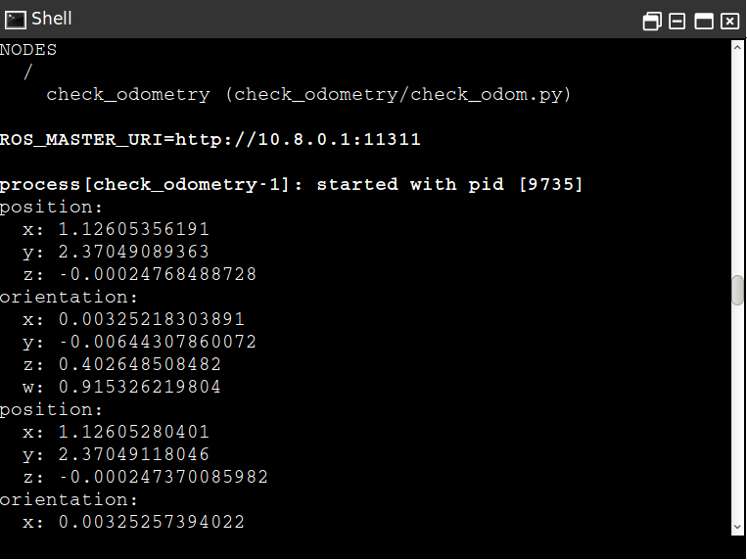Maximize the Shell window
Viewport: 747px width, 560px height.
pyautogui.click(x=704, y=22)
